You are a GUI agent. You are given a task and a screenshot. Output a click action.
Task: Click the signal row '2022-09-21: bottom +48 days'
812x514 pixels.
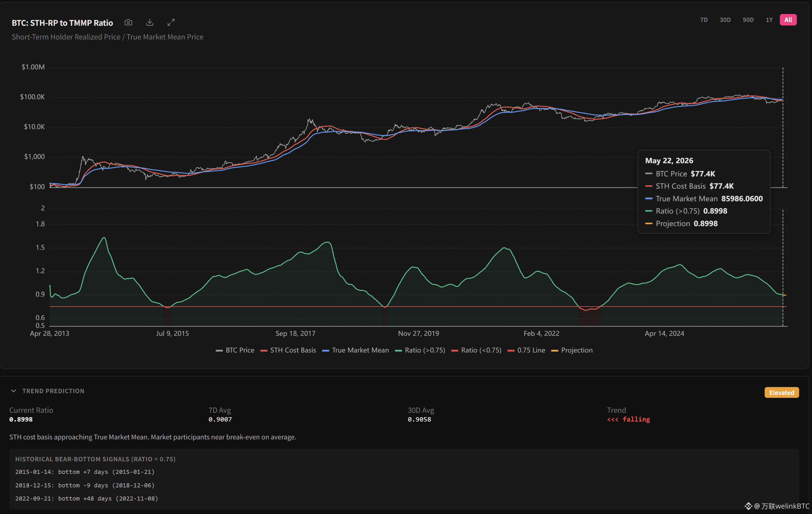(x=87, y=498)
